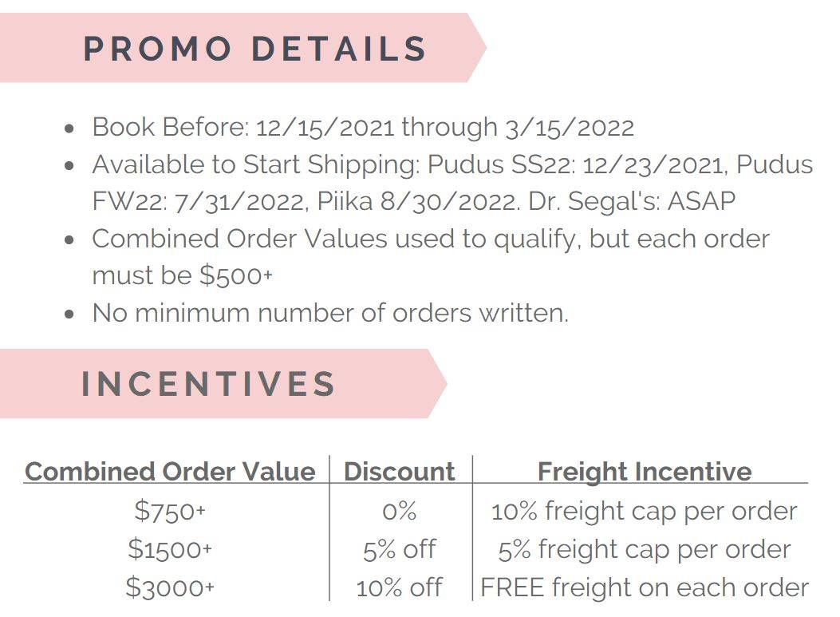This screenshot has width=840, height=617.
Task: Click the Discount column header
Action: click(399, 472)
